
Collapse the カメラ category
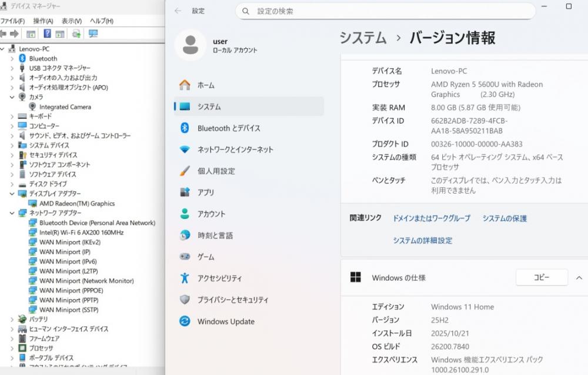[12, 97]
